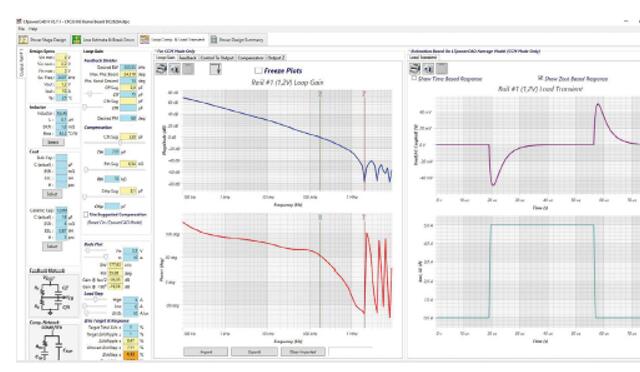Click the Import button below phase plot

click(206, 352)
